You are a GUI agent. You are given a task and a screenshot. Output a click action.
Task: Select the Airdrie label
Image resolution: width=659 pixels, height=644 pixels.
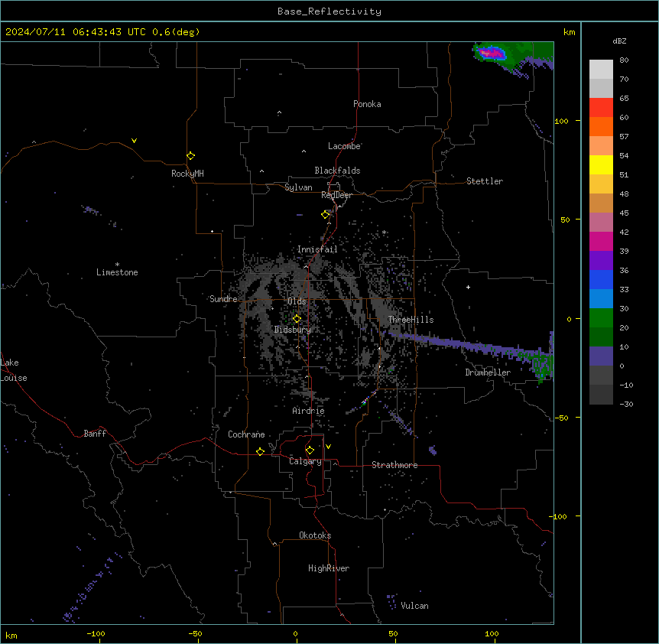click(x=309, y=411)
